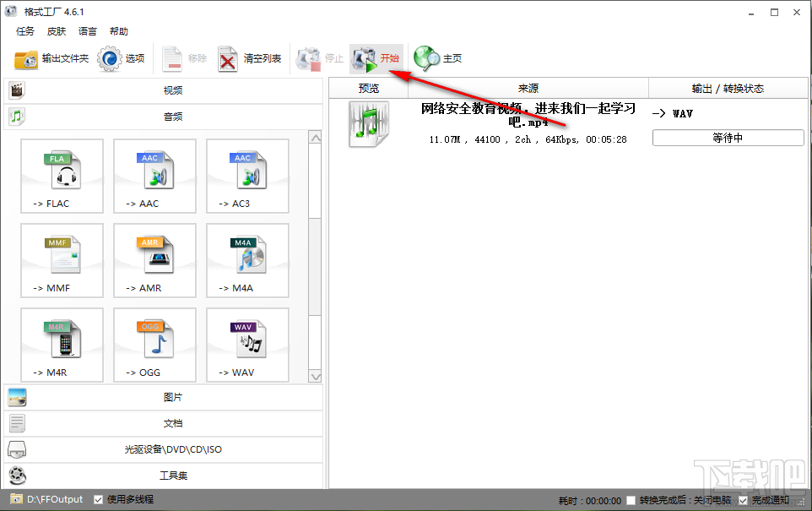Open the 选项 options gear
The width and height of the screenshot is (812, 511).
pyautogui.click(x=121, y=58)
